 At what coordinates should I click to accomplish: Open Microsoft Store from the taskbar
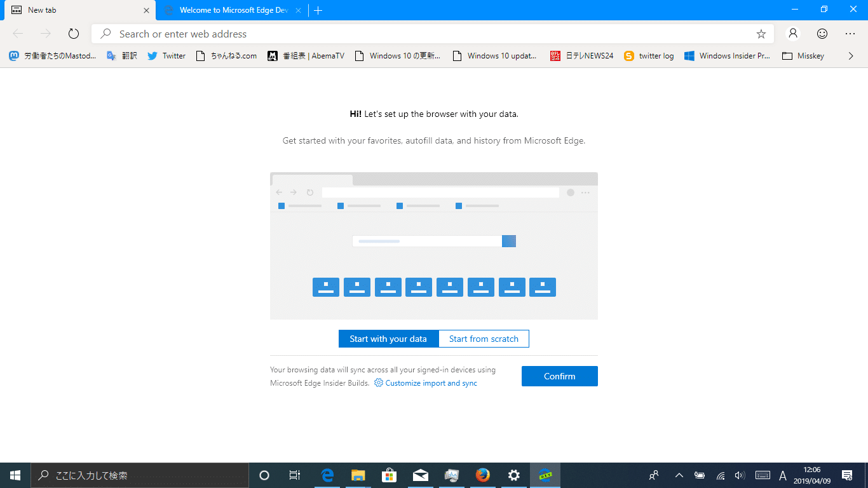point(390,475)
